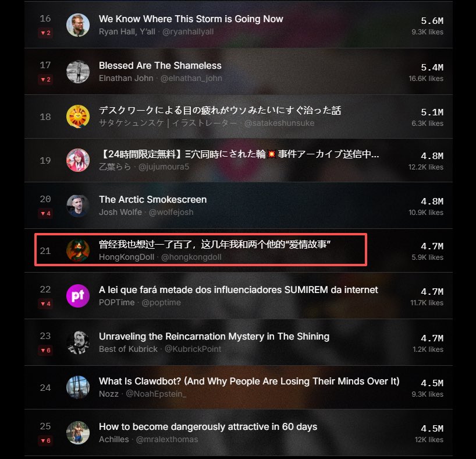Viewport: 476px width, 459px height.
Task: Open "How to become dangerously attractive in 60 days"
Action: [x=208, y=427]
